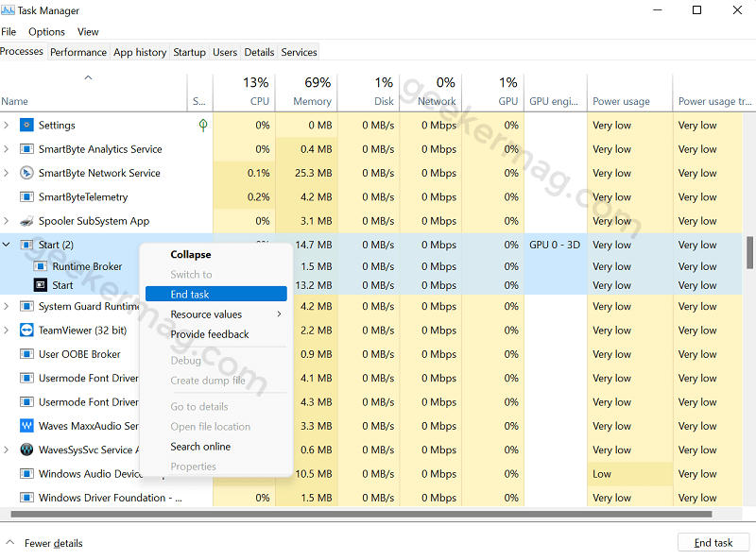Collapse the Start (2) process group
Image resolution: width=756 pixels, height=560 pixels.
[x=7, y=245]
